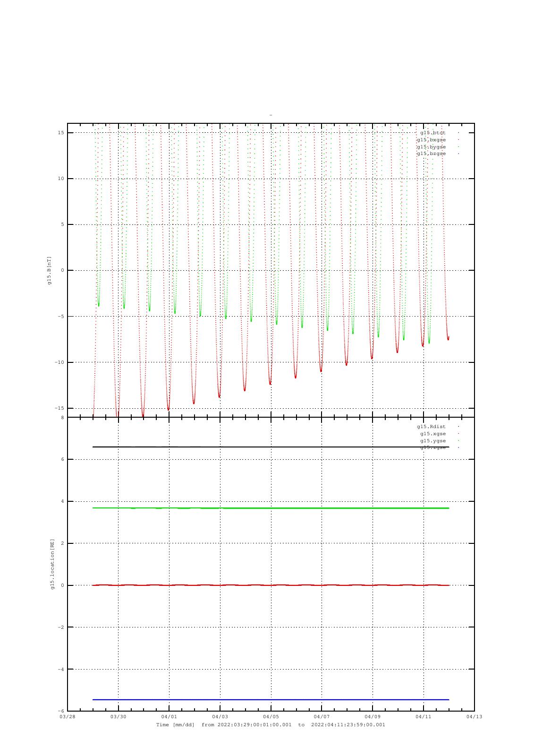Select the g15.bygse legend label
This screenshot has width=534, height=756.
(x=431, y=147)
